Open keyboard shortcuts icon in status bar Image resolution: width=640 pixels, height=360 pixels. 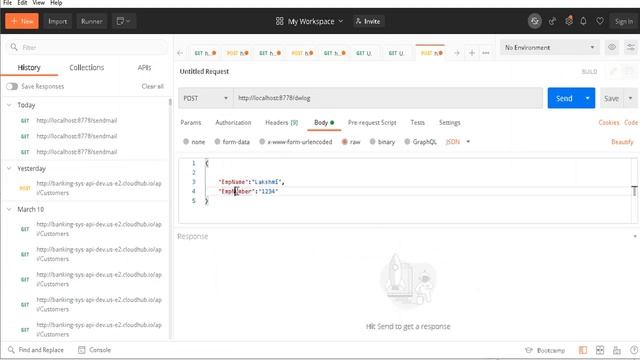pos(617,350)
